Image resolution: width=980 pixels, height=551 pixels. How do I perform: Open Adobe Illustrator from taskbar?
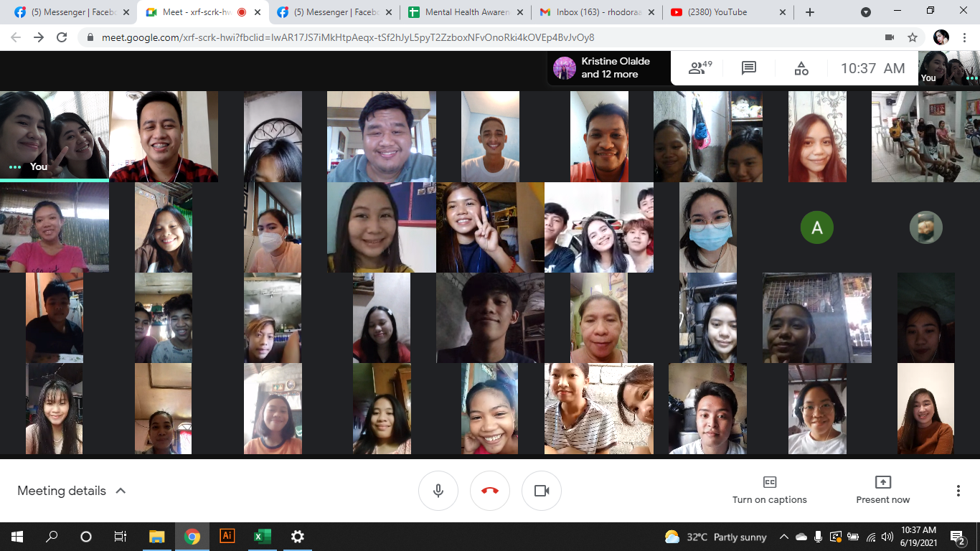point(227,536)
